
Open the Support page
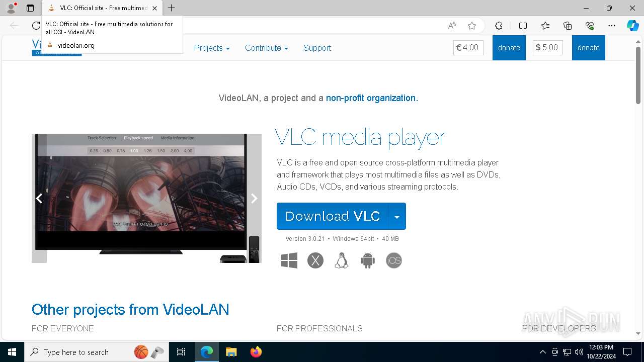coord(317,48)
